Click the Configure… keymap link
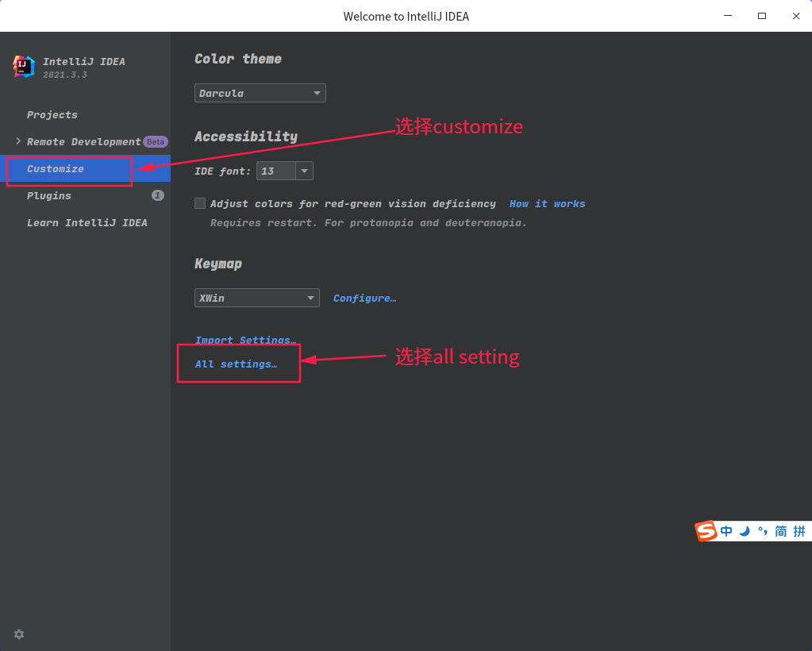 [x=364, y=298]
